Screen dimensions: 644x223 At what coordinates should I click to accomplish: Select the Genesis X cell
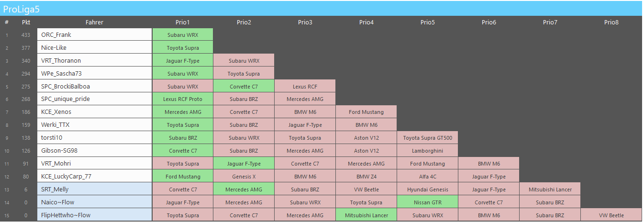244,177
